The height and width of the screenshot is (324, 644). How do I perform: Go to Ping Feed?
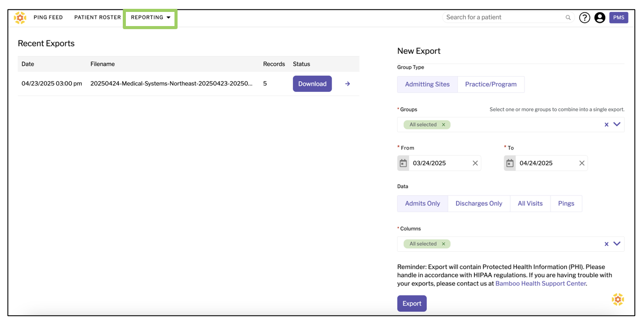tap(48, 18)
